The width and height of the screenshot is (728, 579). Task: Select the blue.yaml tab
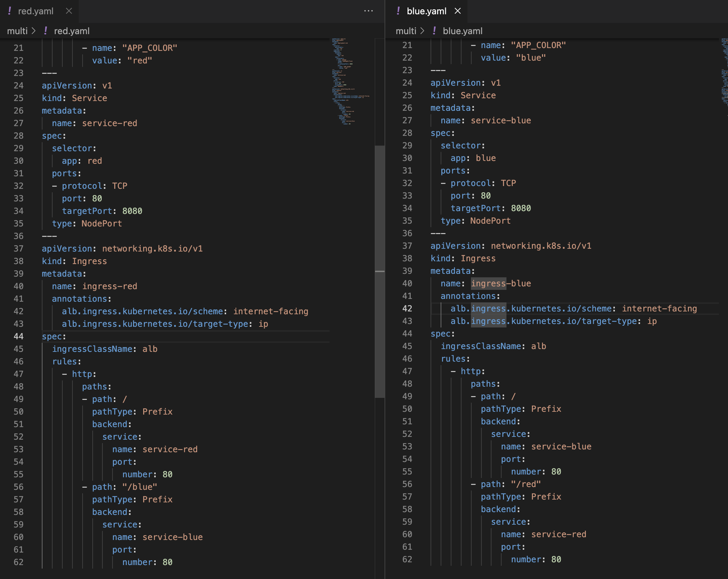click(426, 11)
